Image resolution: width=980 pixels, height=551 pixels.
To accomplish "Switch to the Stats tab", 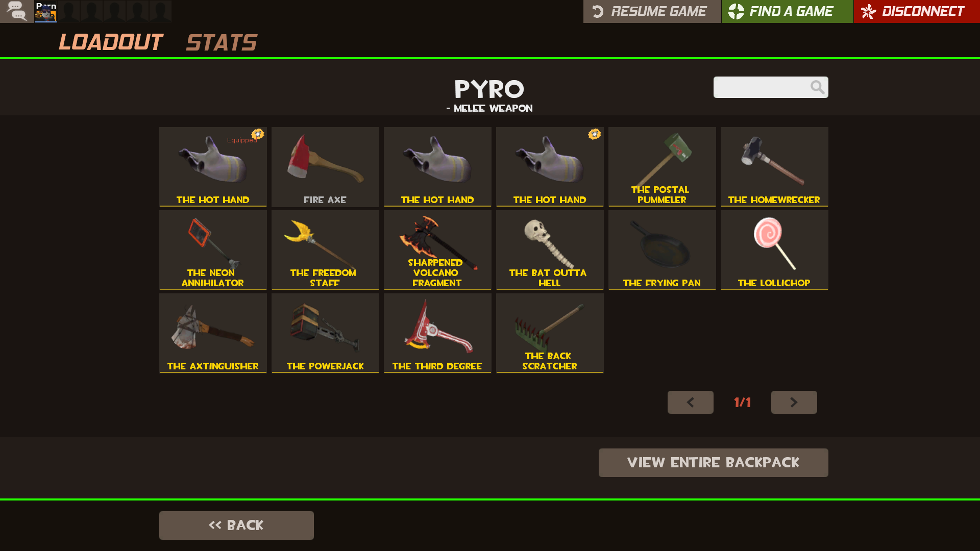I will [x=222, y=42].
